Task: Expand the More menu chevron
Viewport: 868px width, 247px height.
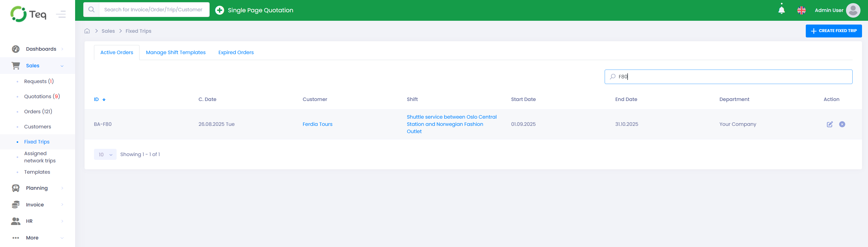Action: [x=62, y=238]
